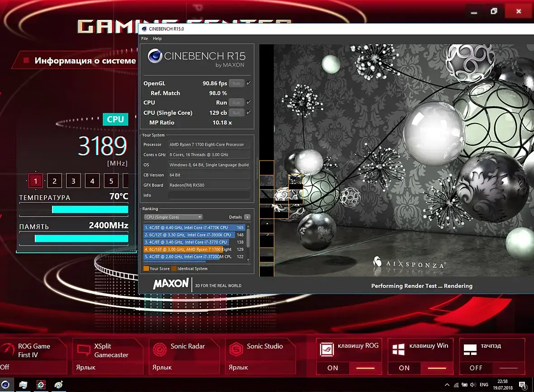Show hidden tray icons chevron
534x392 pixels.
coord(447,385)
